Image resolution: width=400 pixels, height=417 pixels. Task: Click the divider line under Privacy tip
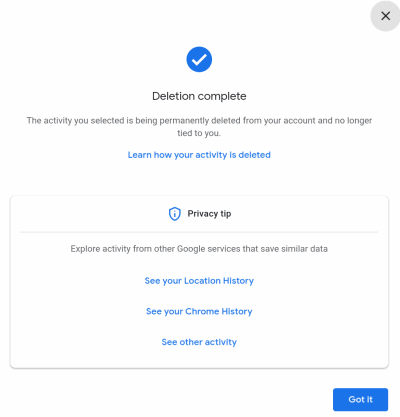pyautogui.click(x=199, y=232)
